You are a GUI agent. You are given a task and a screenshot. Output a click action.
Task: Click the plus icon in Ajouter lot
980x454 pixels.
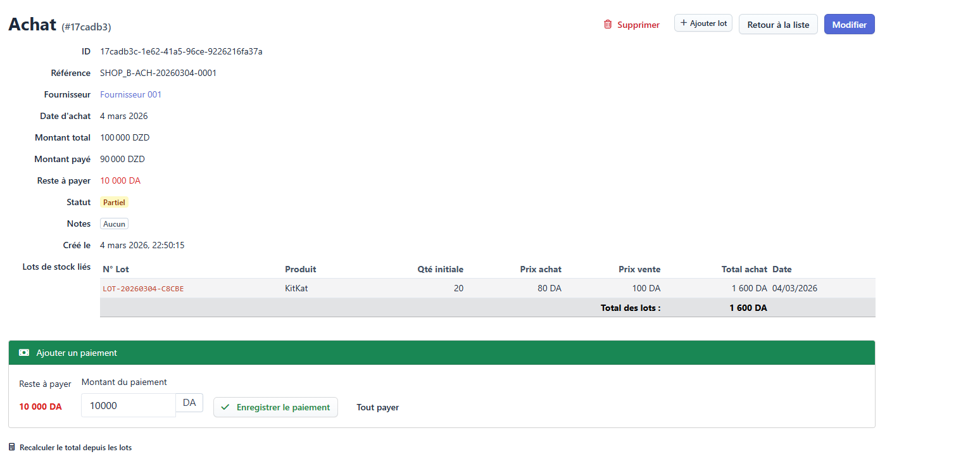[x=683, y=23]
